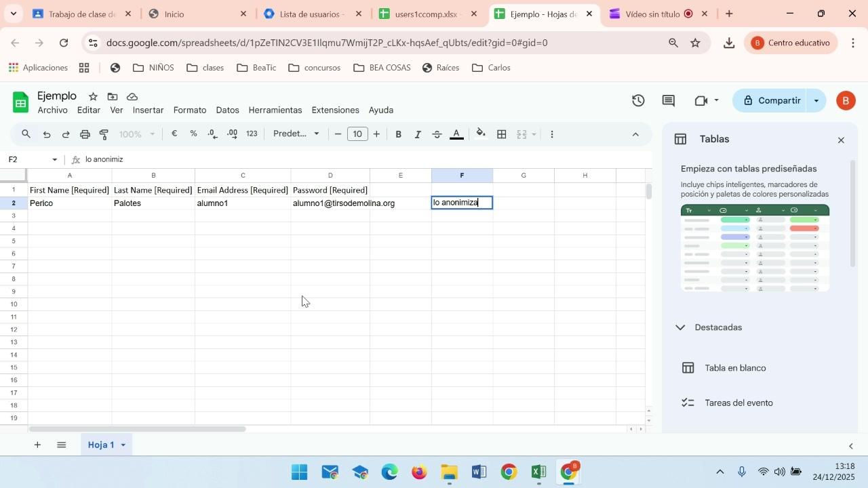The image size is (868, 488).
Task: Open the name box dropdown arrow
Action: point(55,160)
